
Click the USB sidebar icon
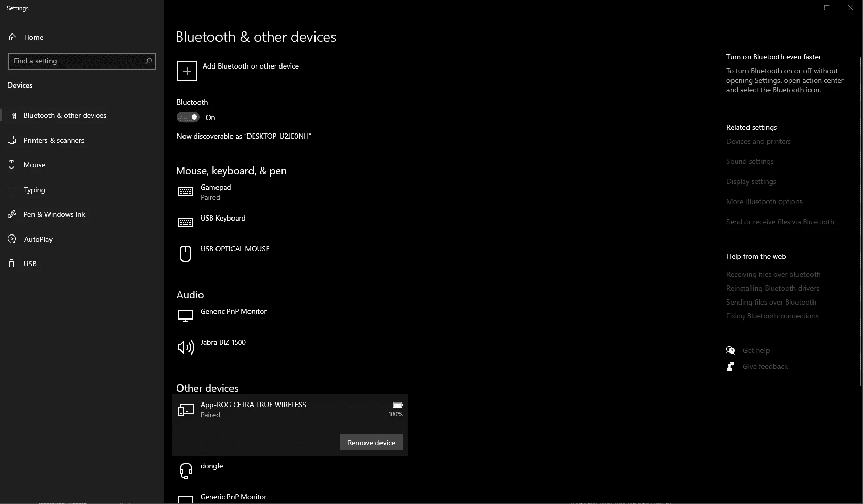(x=12, y=263)
